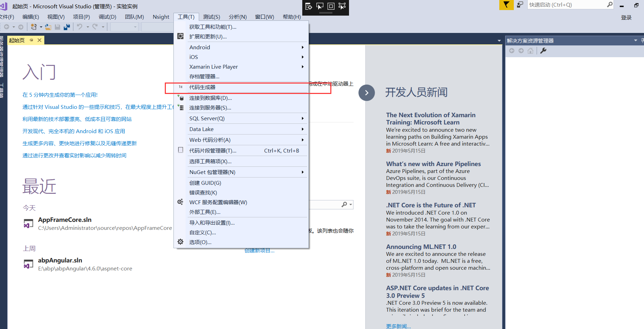The width and height of the screenshot is (644, 329).
Task: Click the Navigate Forward toolbar icon
Action: coord(21,27)
